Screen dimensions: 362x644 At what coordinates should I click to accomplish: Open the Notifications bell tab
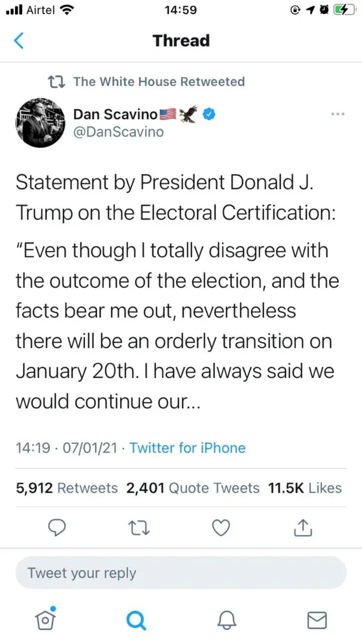[226, 620]
